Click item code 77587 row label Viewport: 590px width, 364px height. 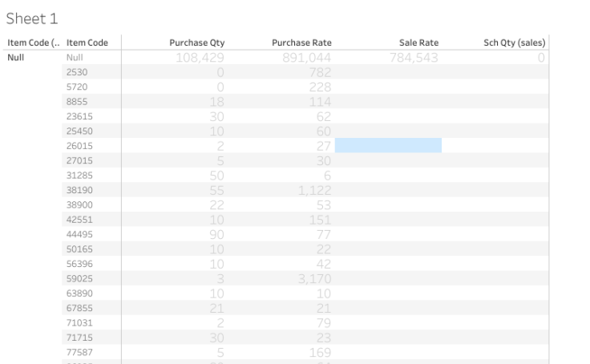tap(79, 352)
